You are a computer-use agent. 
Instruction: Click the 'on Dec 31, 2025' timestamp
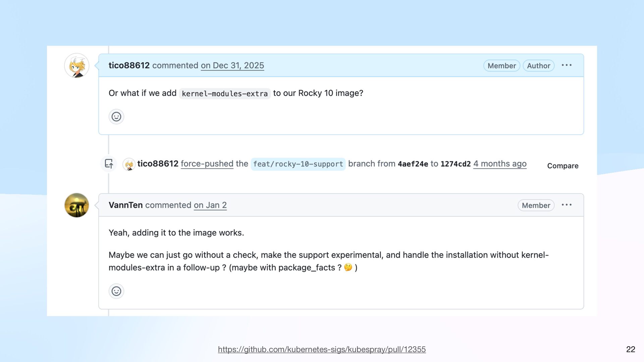tap(232, 65)
